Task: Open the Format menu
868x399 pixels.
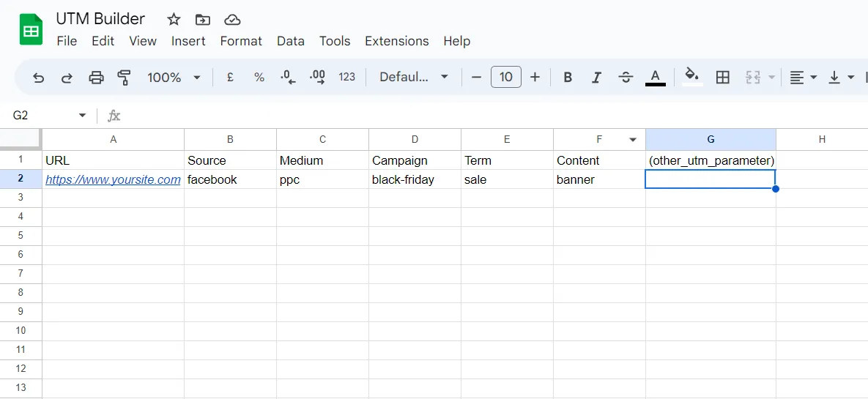Action: (x=242, y=41)
